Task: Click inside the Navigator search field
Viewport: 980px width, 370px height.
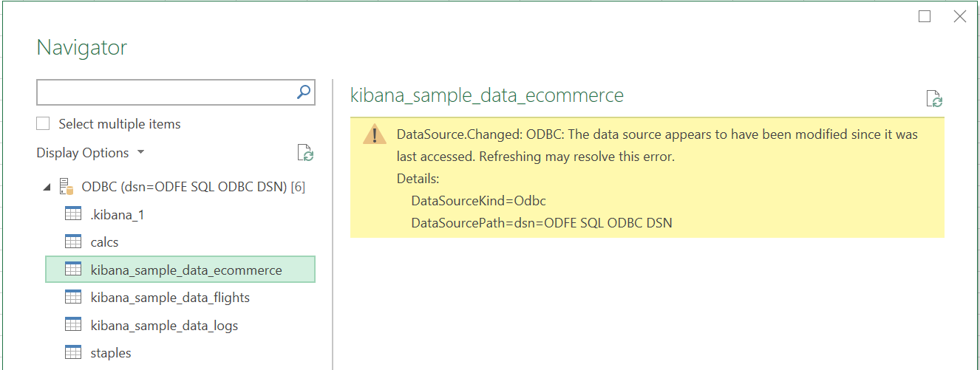Action: pyautogui.click(x=166, y=92)
